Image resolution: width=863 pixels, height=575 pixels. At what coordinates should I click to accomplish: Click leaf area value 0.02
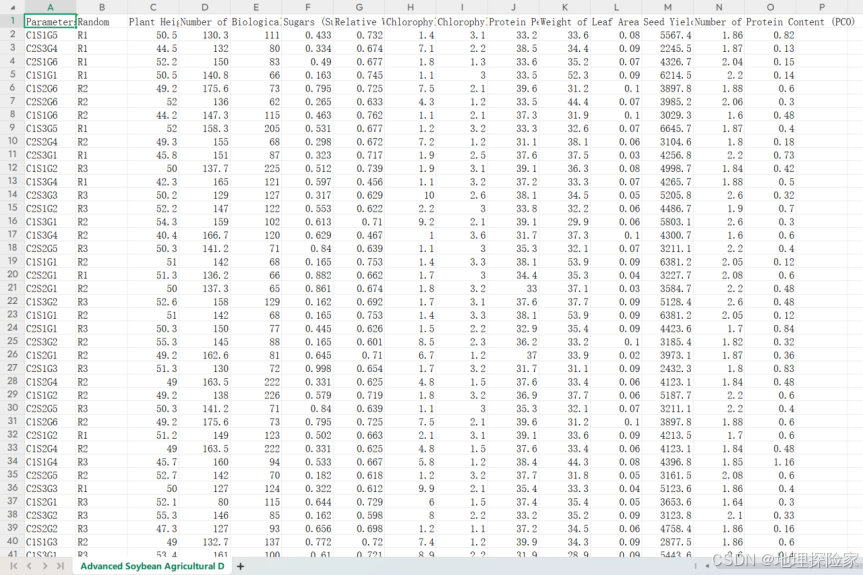click(616, 355)
